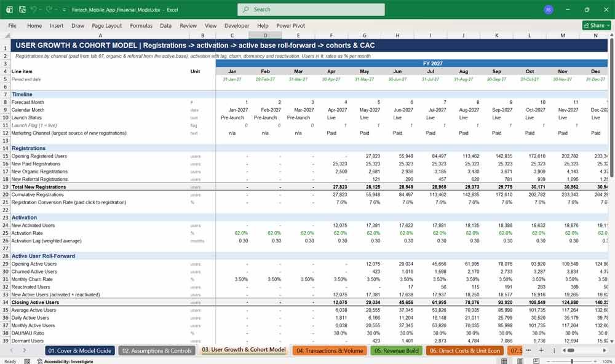Click the Select All corner triangle
615x364 pixels.
coord(7,36)
